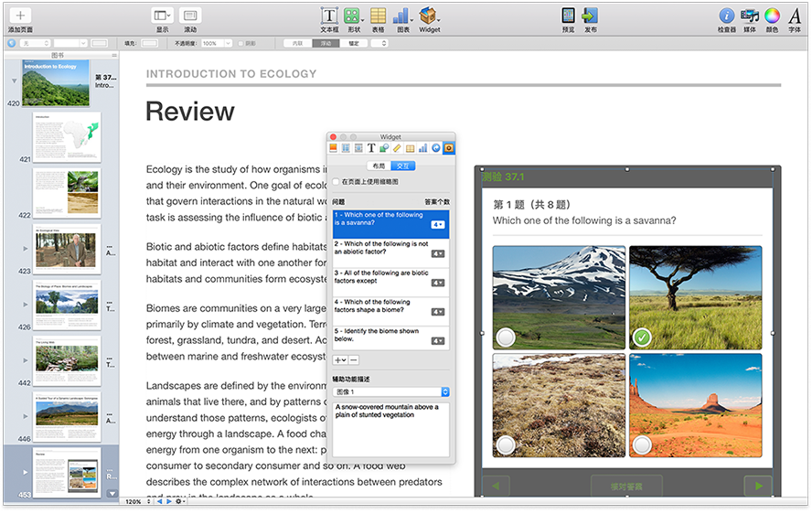Go to next quiz question arrow
Screen dimensions: 812x514
tap(757, 486)
